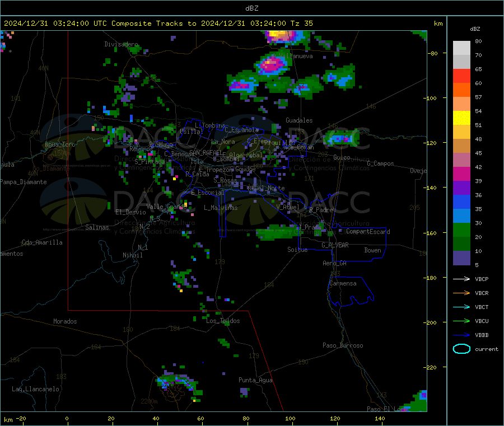This screenshot has width=504, height=426.
Task: Click the Paso_Barroso place label
Action: point(343,345)
